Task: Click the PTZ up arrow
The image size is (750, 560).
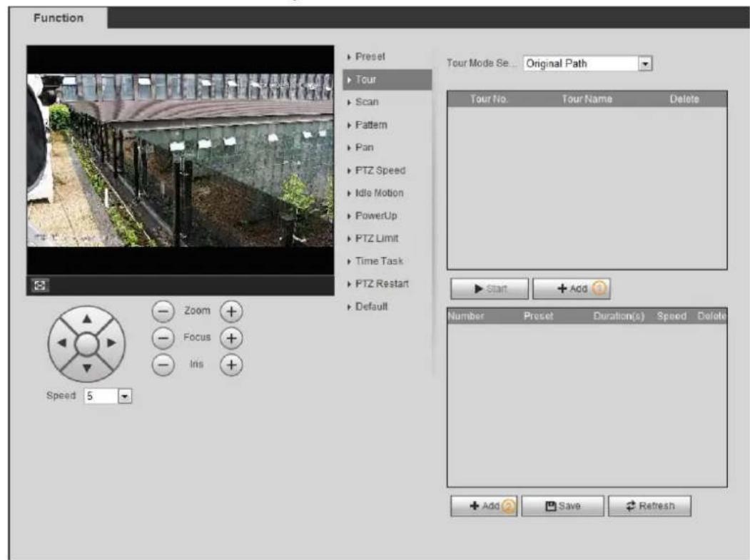Action: 86,318
